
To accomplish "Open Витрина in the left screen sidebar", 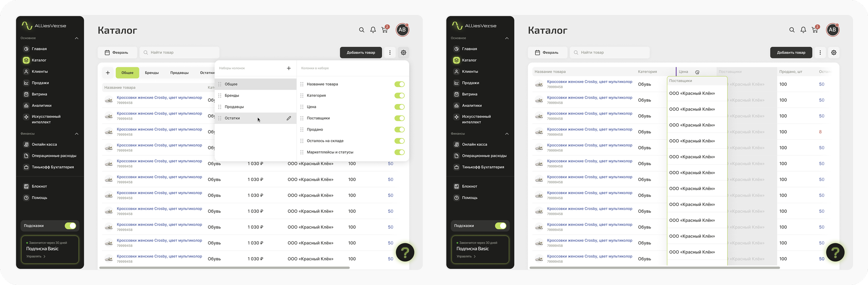I will (35, 94).
